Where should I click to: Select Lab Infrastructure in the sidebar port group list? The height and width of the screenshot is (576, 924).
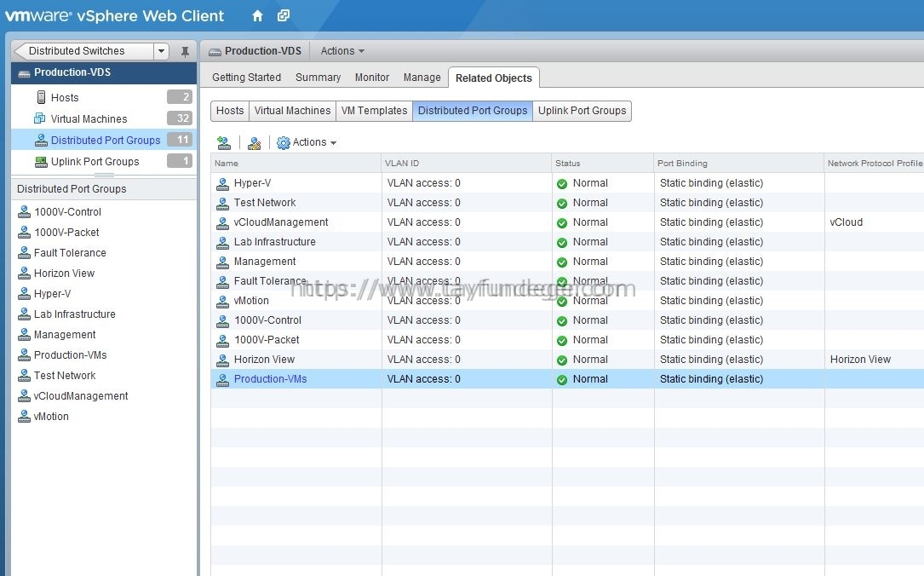point(75,314)
